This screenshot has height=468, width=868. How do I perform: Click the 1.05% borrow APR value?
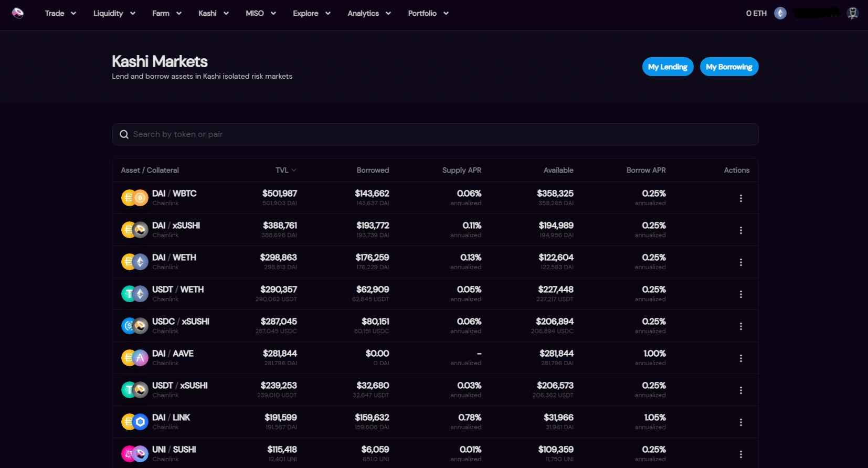point(655,418)
